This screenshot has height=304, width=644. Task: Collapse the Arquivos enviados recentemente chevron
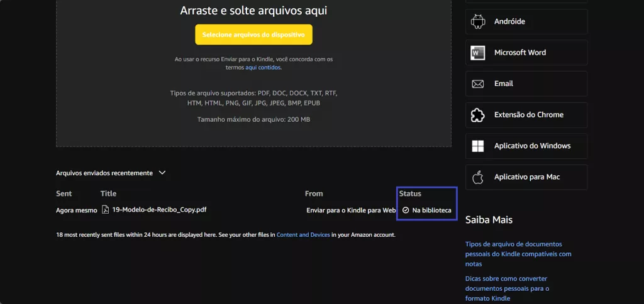pos(162,173)
